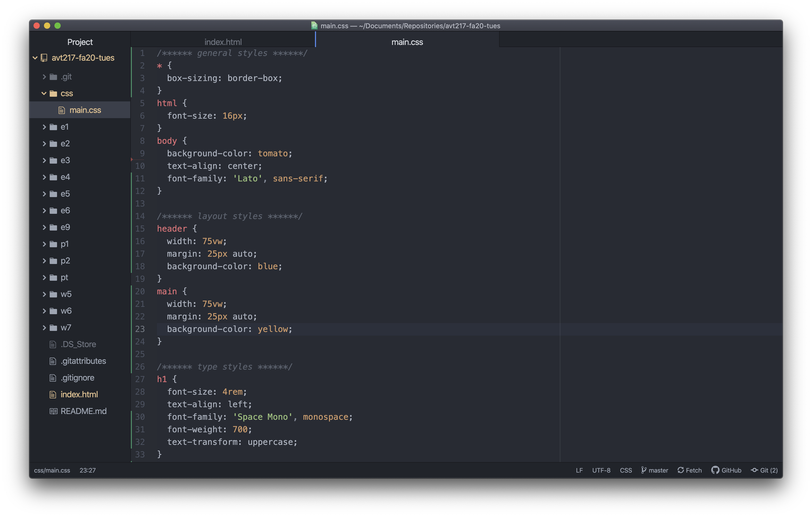Click the Fetch refresh icon
Viewport: 812px width, 517px height.
(680, 470)
